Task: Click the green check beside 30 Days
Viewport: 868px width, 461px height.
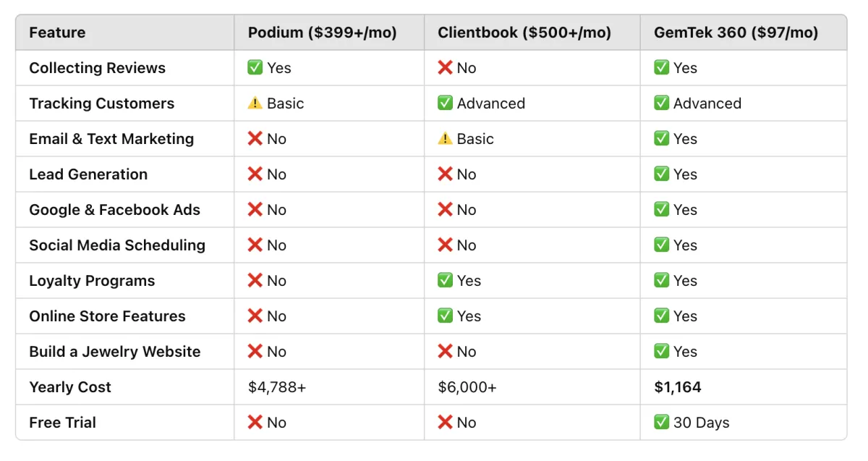Action: [x=662, y=423]
